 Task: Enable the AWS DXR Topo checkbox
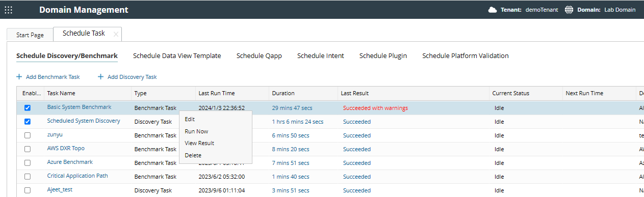pos(28,149)
